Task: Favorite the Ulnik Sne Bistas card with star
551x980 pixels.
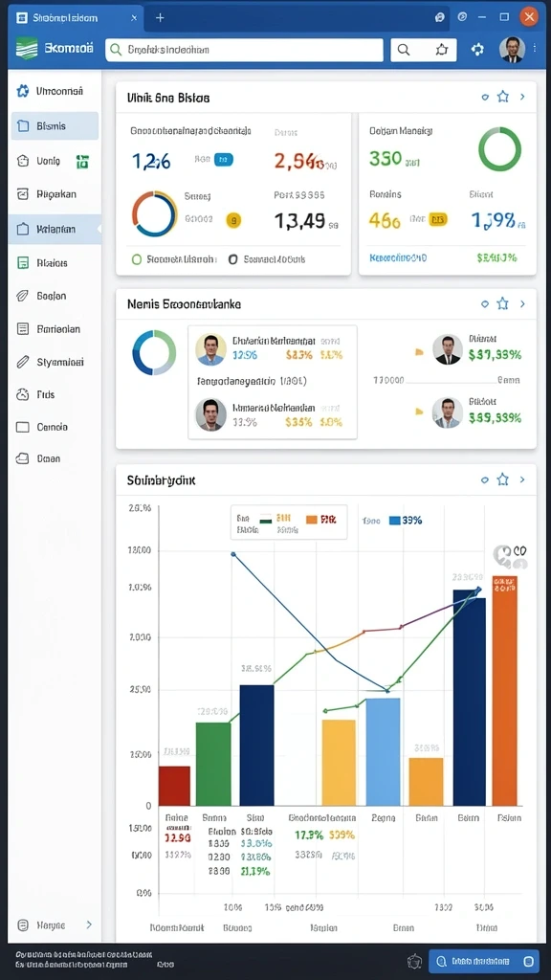Action: tap(503, 97)
